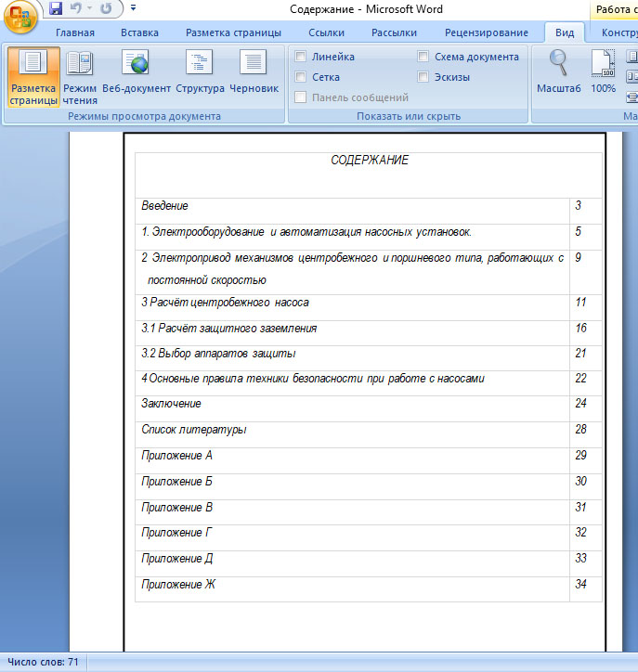The height and width of the screenshot is (672, 638).
Task: Enable the Линейка ruler checkbox
Action: tap(301, 58)
